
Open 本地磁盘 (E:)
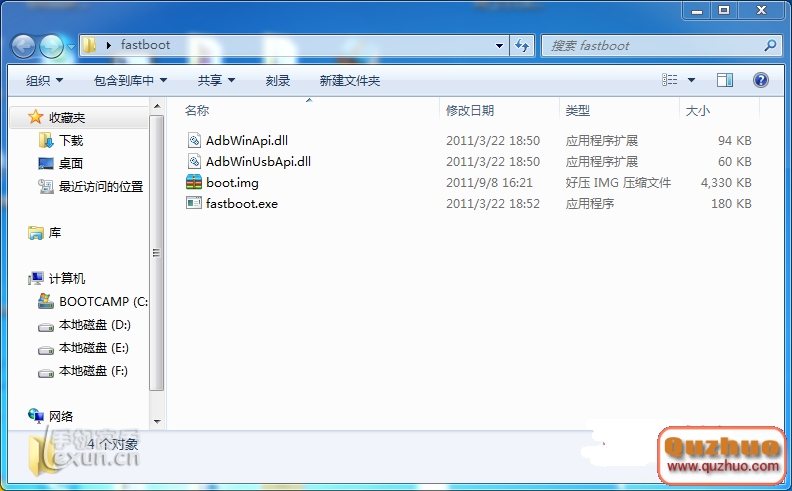[x=93, y=348]
